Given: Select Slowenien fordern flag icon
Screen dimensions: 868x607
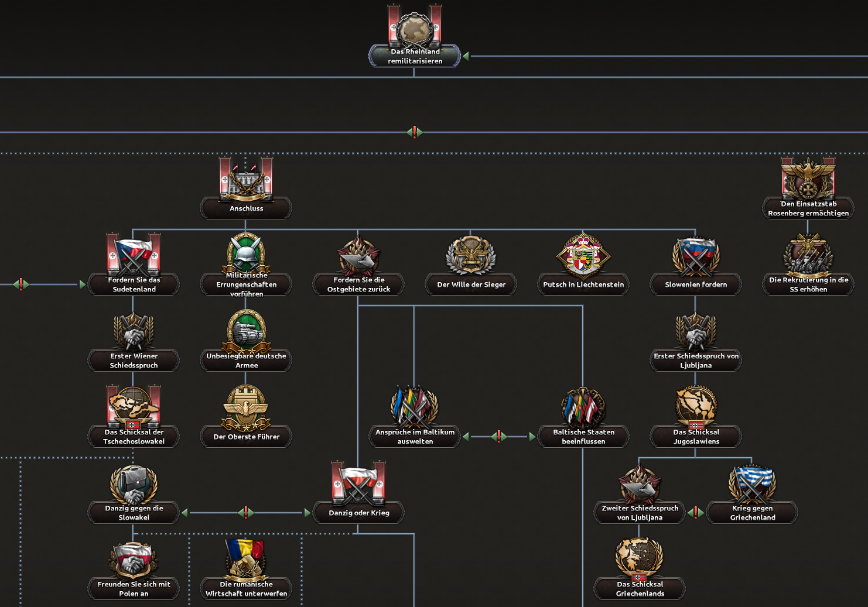Looking at the screenshot, I should 696,256.
